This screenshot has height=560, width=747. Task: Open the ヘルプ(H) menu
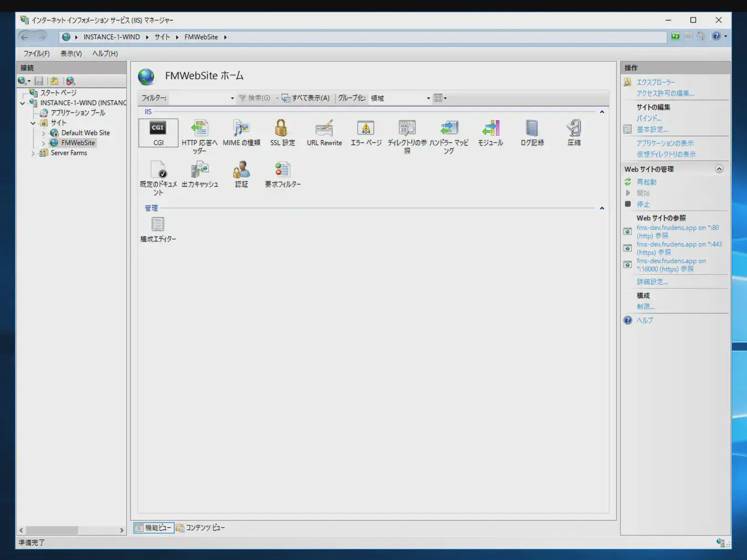(x=105, y=54)
